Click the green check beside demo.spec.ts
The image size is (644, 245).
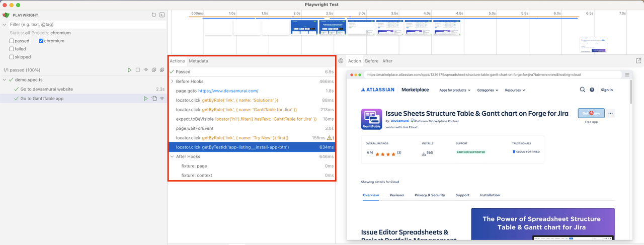(11, 79)
